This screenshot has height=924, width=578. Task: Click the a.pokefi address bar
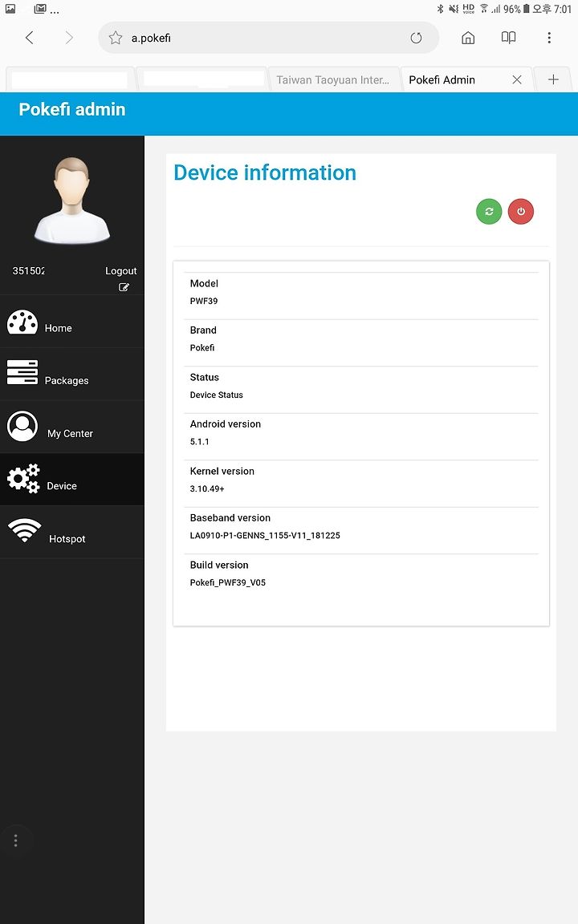268,38
